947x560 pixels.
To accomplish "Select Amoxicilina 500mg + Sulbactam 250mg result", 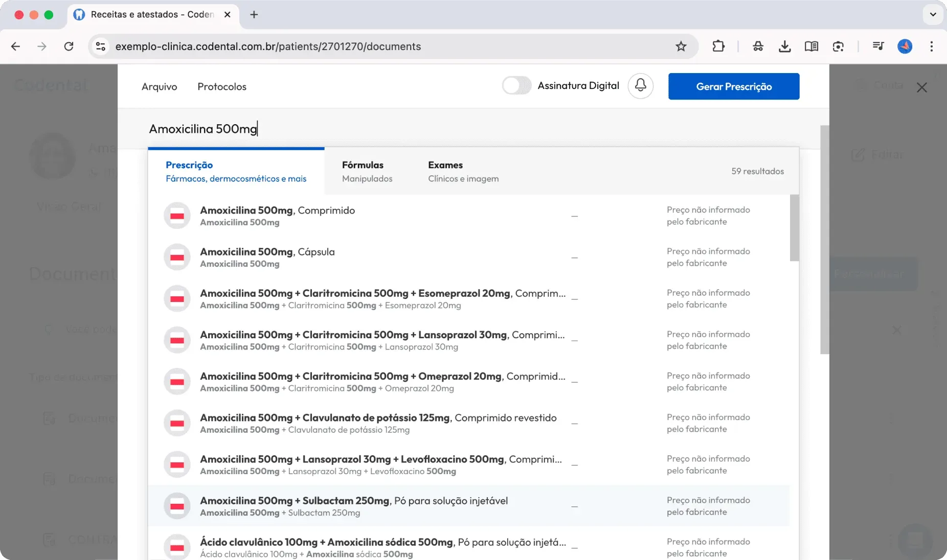I will pos(468,506).
